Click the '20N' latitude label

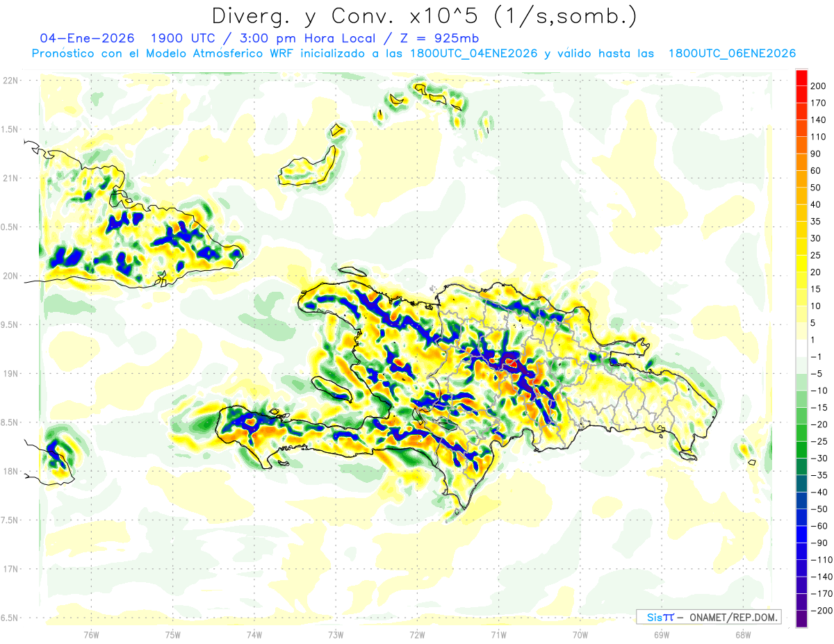10,276
